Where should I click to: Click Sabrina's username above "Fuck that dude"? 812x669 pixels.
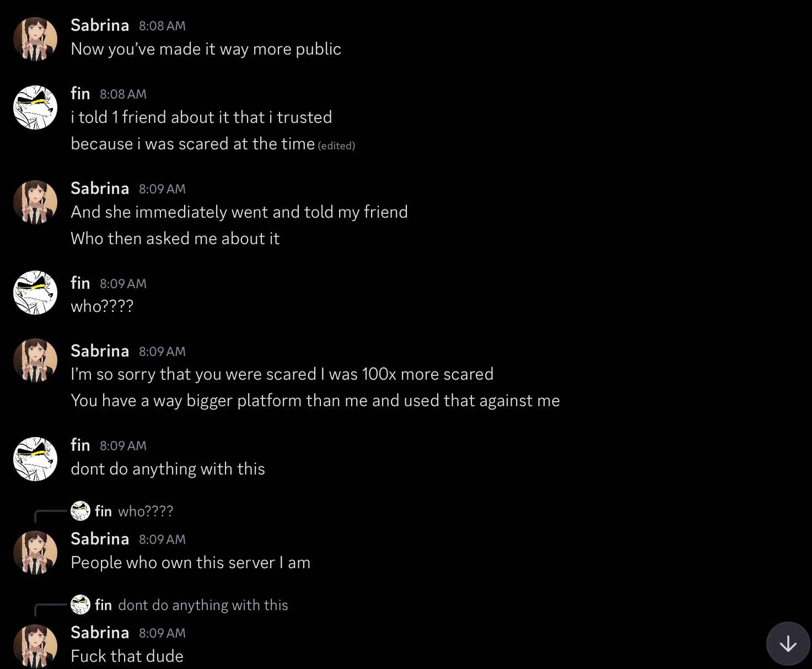pos(100,633)
